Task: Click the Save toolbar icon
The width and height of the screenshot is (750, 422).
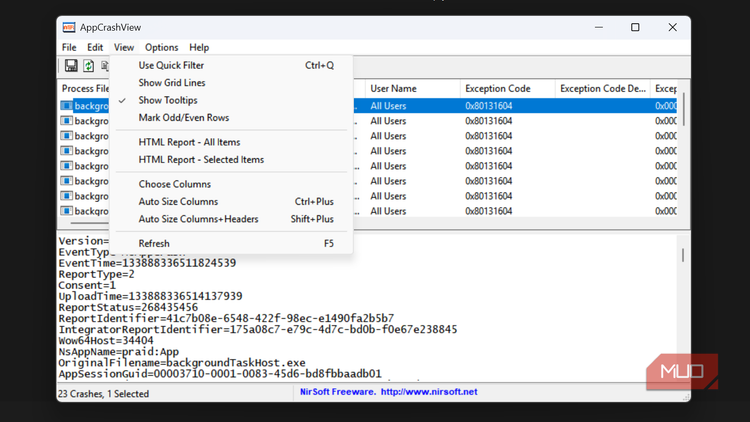Action: click(x=71, y=66)
